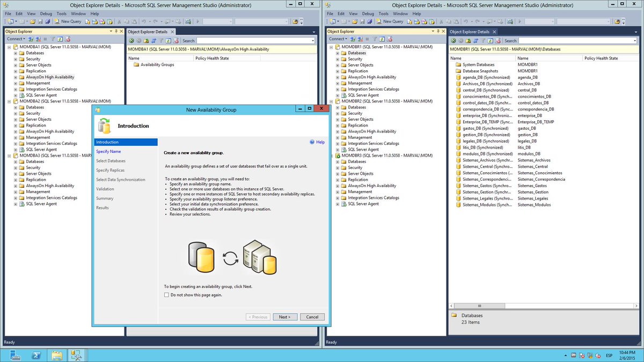Select 'Specify Name' step in wizard sidebar
Screen dimensions: 644x362
[108, 151]
